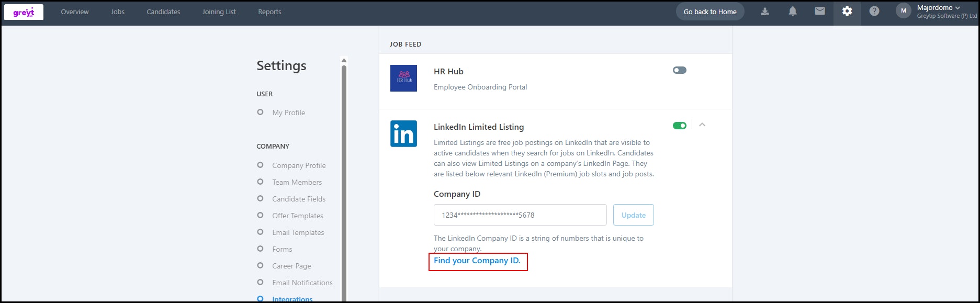Collapse the LinkedIn Limited Listing section
The image size is (980, 303).
tap(702, 125)
